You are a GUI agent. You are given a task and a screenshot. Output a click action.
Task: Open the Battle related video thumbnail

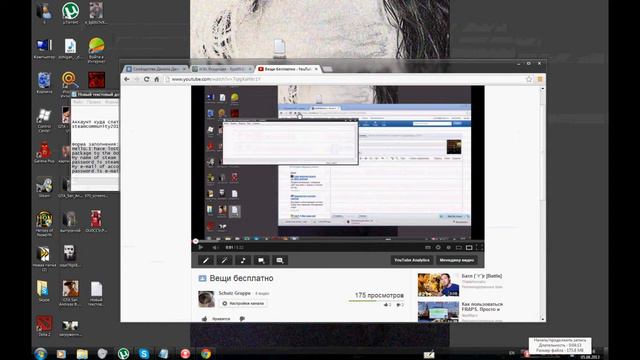(438, 284)
